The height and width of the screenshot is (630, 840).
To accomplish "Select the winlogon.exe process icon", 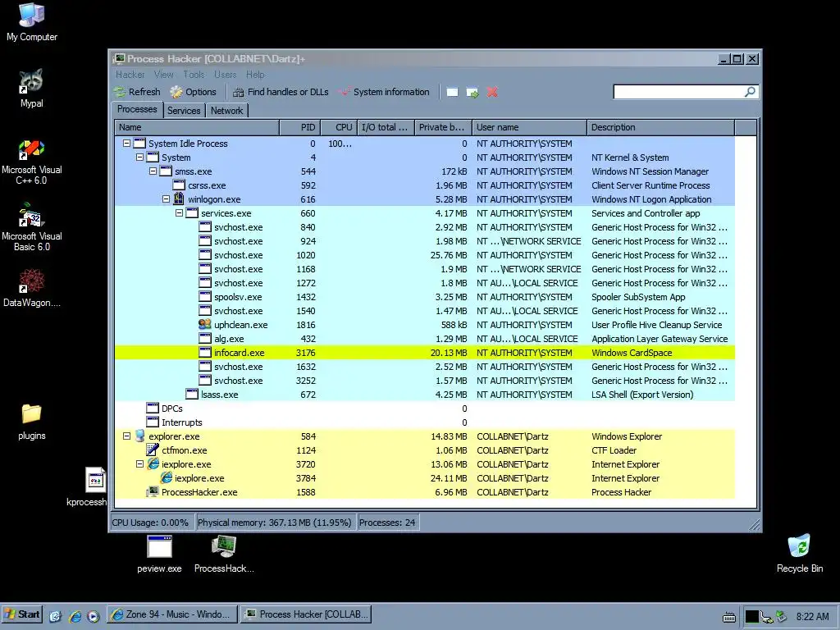I will [179, 199].
